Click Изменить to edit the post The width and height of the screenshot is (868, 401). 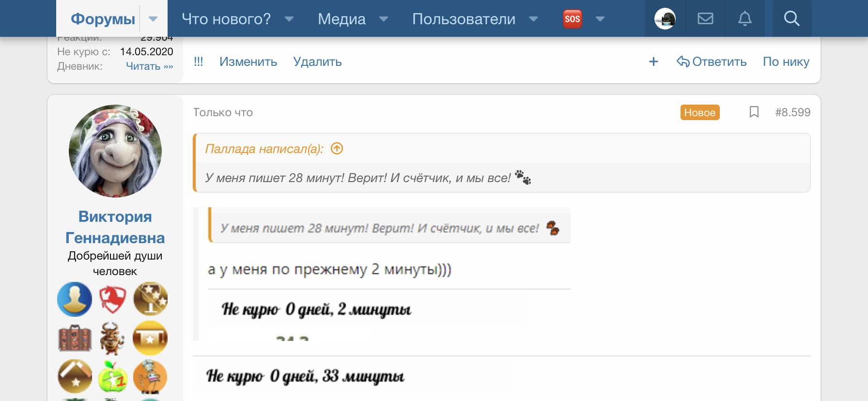248,62
